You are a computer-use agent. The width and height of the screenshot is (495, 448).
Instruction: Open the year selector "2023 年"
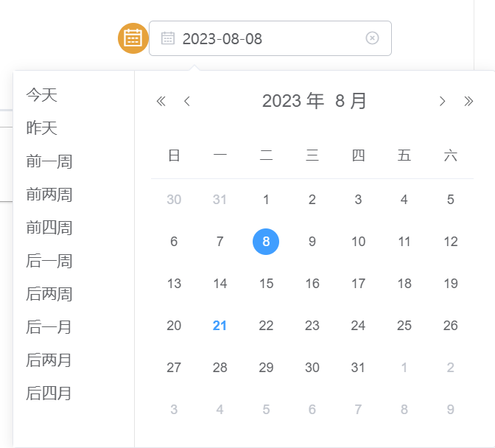coord(292,101)
